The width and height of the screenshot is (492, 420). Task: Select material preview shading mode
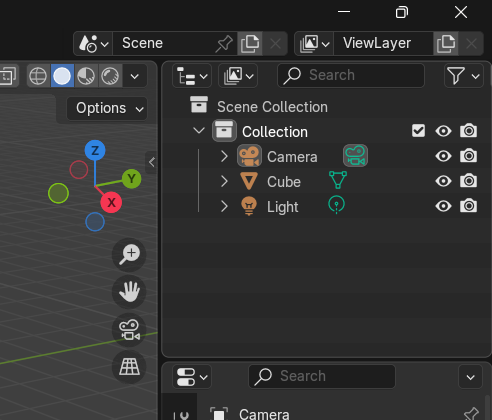[86, 76]
